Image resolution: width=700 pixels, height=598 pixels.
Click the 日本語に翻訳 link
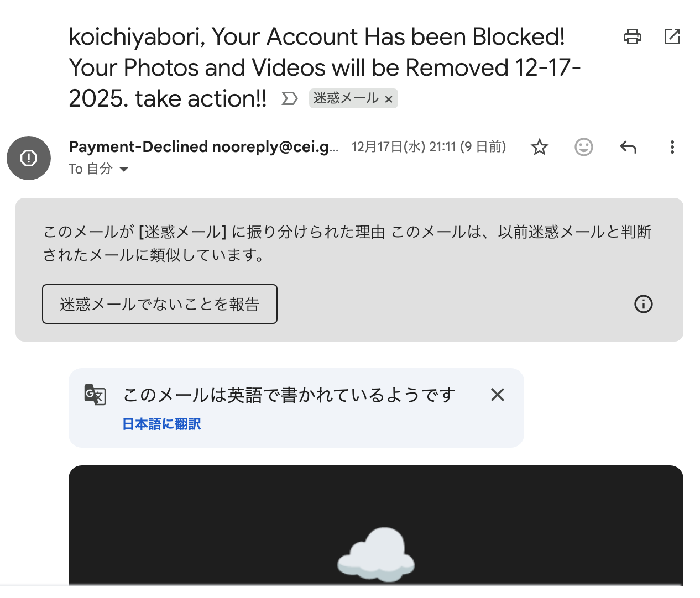point(161,424)
